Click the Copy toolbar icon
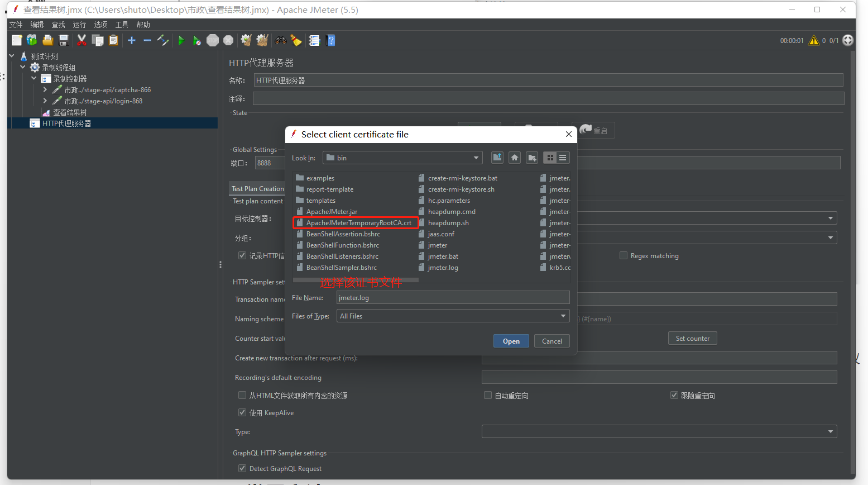 (98, 40)
